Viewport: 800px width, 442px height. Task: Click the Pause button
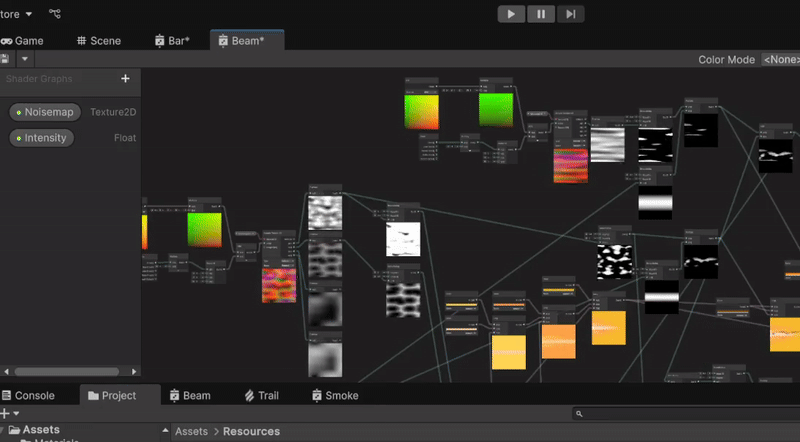541,14
